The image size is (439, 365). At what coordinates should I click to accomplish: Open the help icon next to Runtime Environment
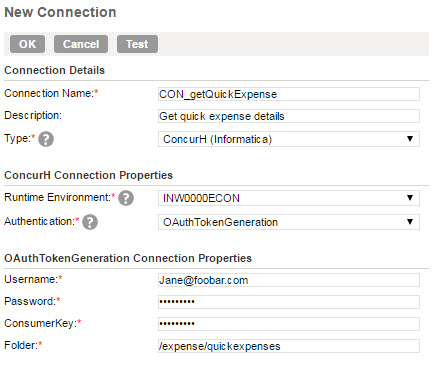(x=126, y=198)
